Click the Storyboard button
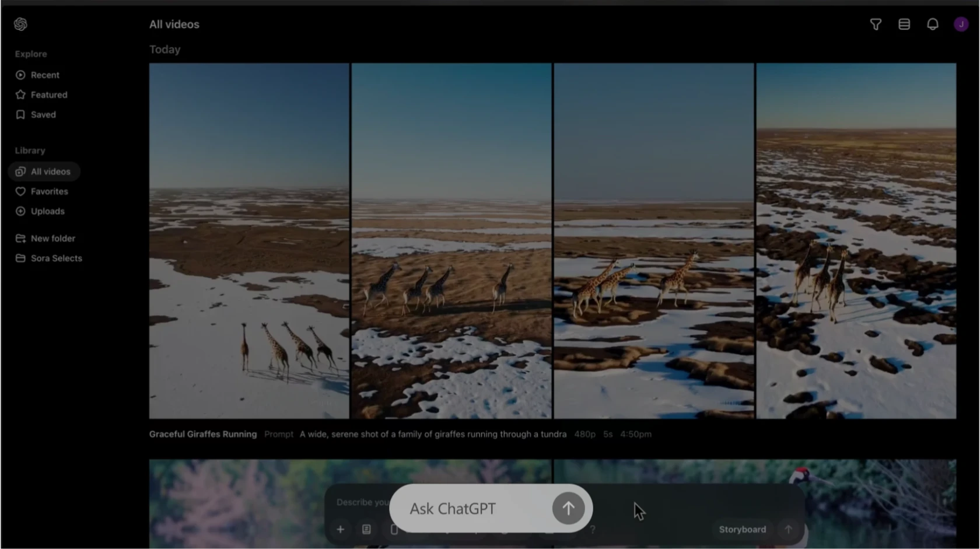Image resolution: width=980 pixels, height=549 pixels. (742, 529)
